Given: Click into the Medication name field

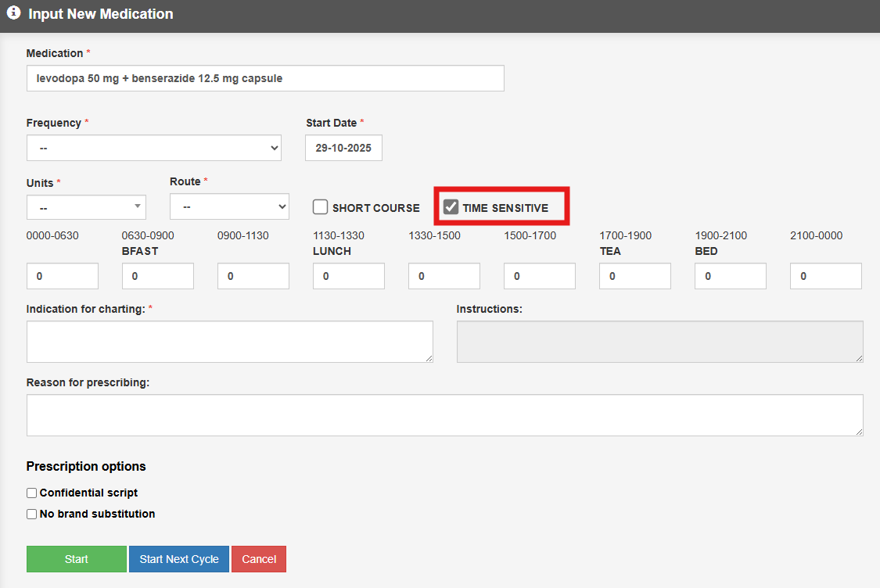Looking at the screenshot, I should (x=265, y=78).
